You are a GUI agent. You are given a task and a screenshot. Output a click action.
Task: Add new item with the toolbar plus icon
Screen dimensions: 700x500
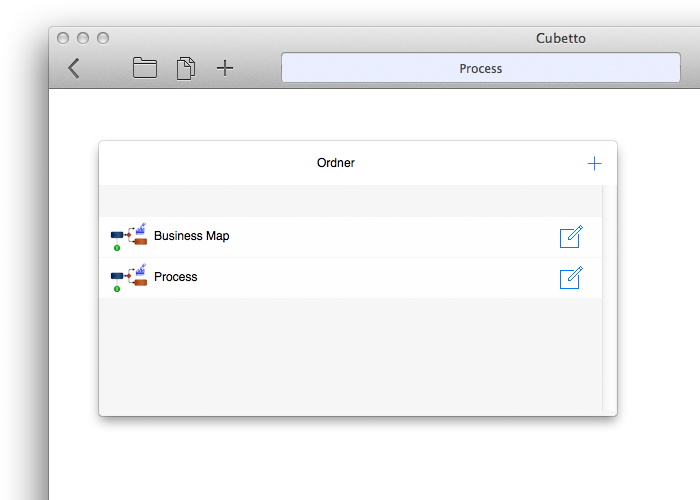225,68
